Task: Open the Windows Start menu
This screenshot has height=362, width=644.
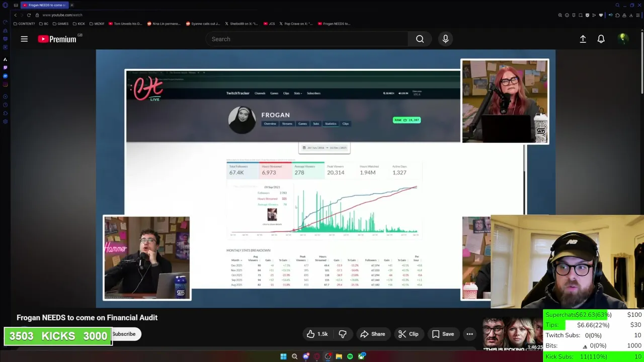Action: pos(283,356)
